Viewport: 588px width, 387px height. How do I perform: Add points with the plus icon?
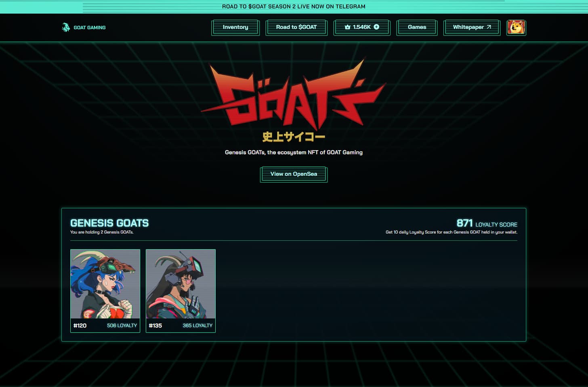click(376, 27)
